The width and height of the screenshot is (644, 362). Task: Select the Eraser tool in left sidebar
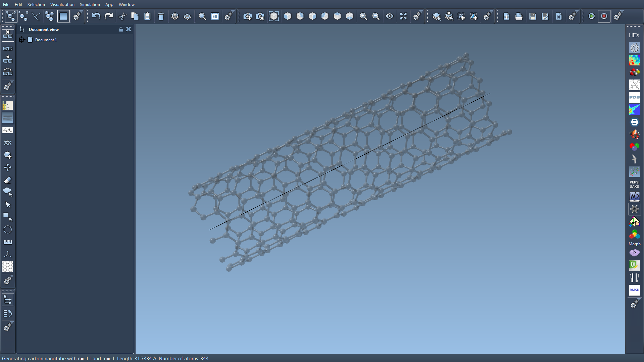[7, 180]
